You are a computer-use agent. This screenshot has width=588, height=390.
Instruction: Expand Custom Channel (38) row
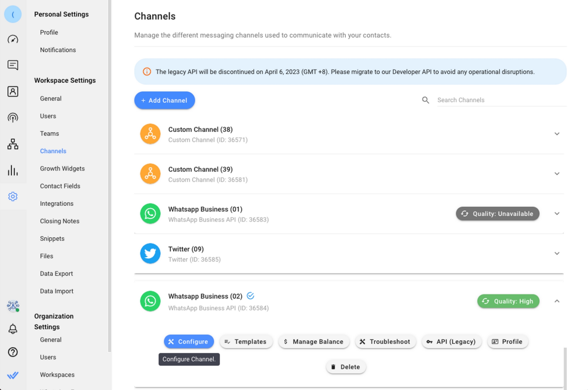[x=557, y=134]
